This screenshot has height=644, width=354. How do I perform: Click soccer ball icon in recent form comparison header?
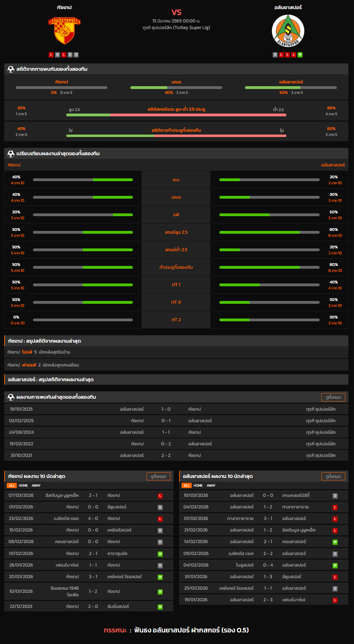coord(11,154)
